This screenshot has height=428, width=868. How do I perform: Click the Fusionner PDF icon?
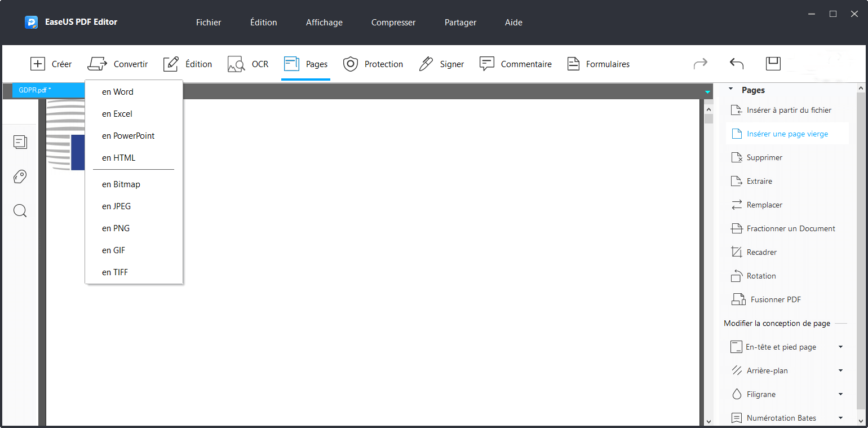pyautogui.click(x=739, y=299)
